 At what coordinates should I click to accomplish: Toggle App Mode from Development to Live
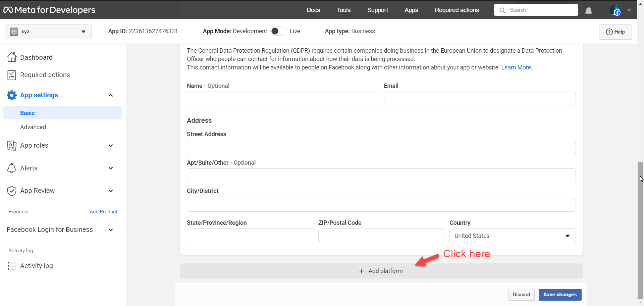click(278, 31)
